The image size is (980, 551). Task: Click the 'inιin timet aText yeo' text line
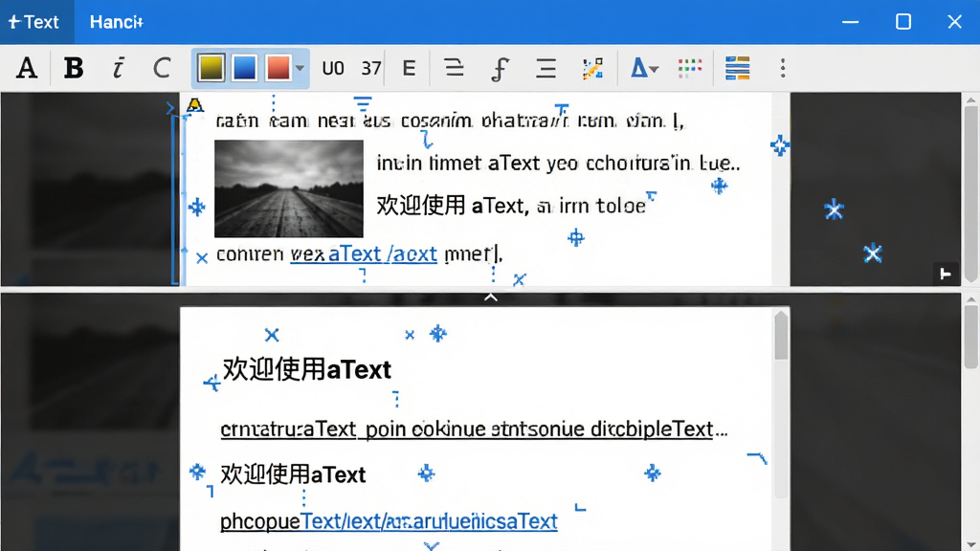coord(558,164)
